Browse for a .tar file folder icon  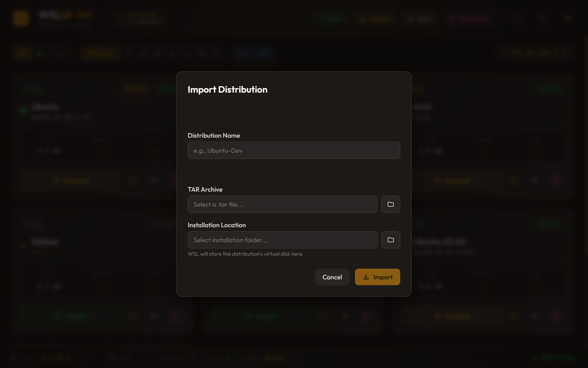pos(390,204)
